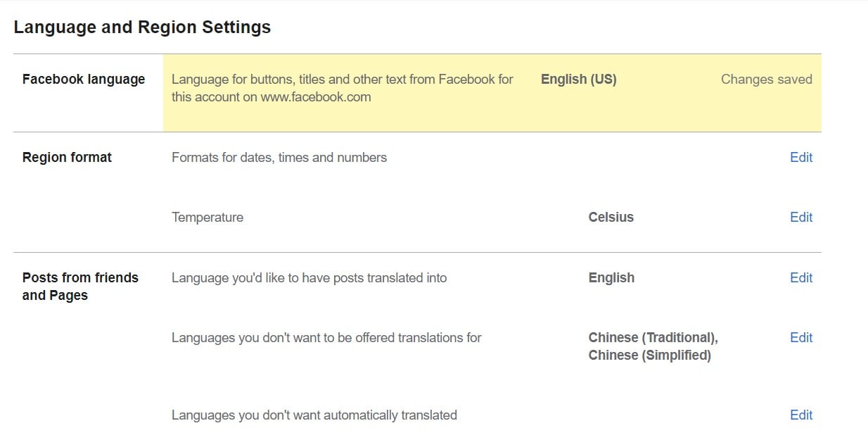Click the English (US) language value
Viewport: 868px width, 440px height.
point(579,80)
